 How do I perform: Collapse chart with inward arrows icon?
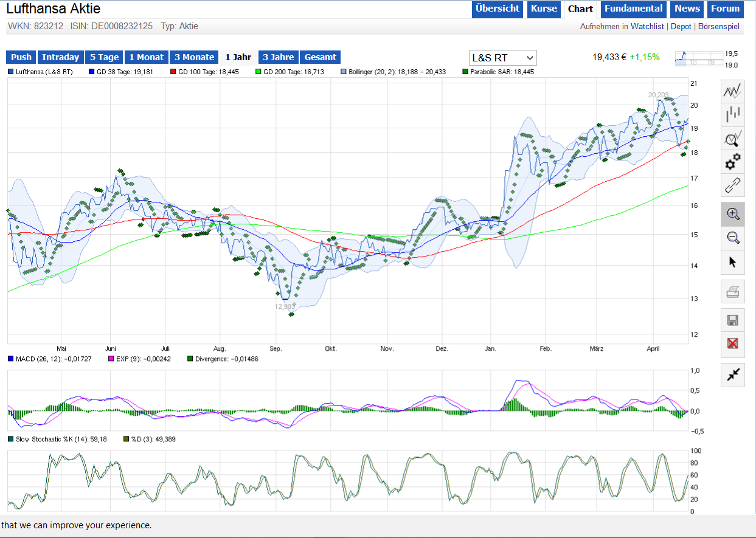point(732,374)
